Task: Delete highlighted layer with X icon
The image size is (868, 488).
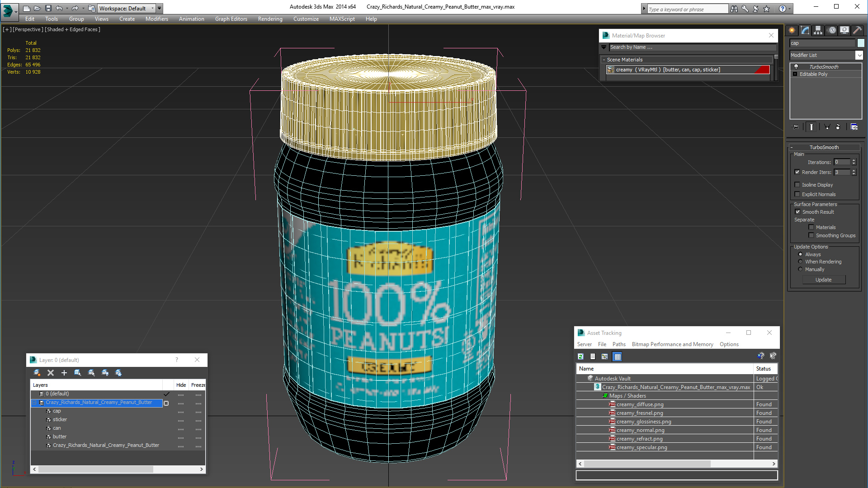Action: tap(51, 373)
